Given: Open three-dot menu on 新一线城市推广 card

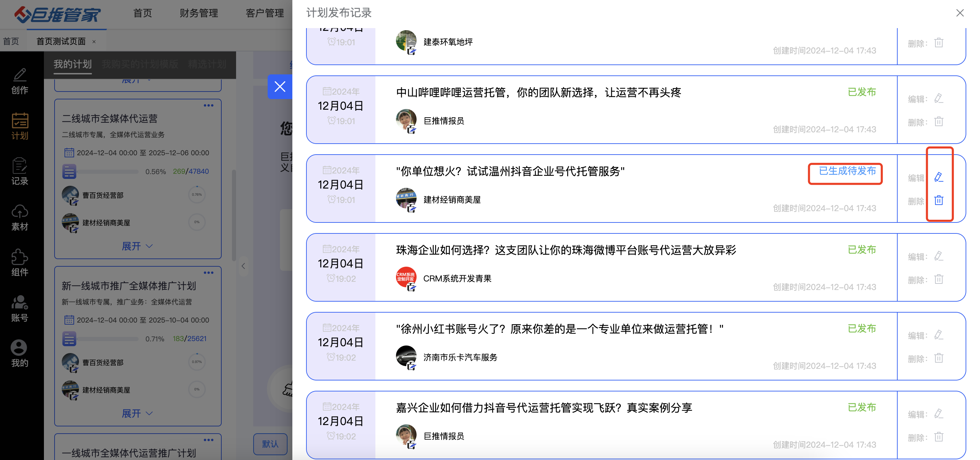Looking at the screenshot, I should tap(209, 273).
